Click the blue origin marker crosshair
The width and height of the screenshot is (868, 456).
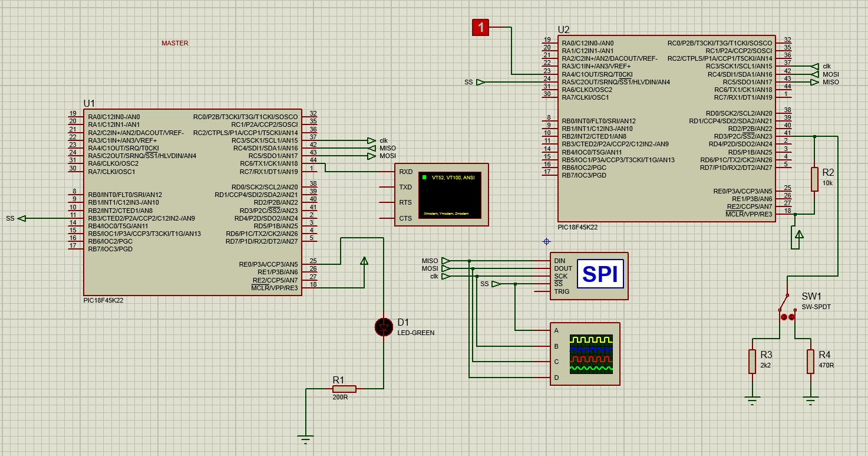click(546, 241)
